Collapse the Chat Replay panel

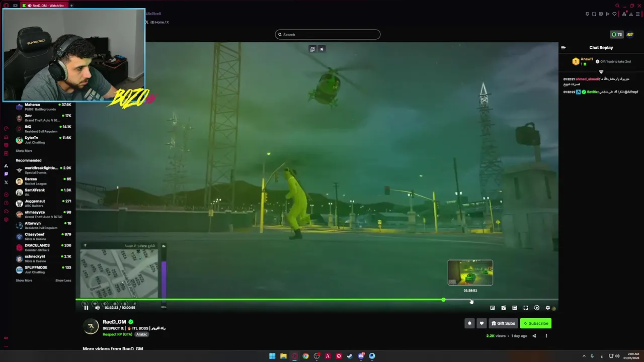coord(563,48)
